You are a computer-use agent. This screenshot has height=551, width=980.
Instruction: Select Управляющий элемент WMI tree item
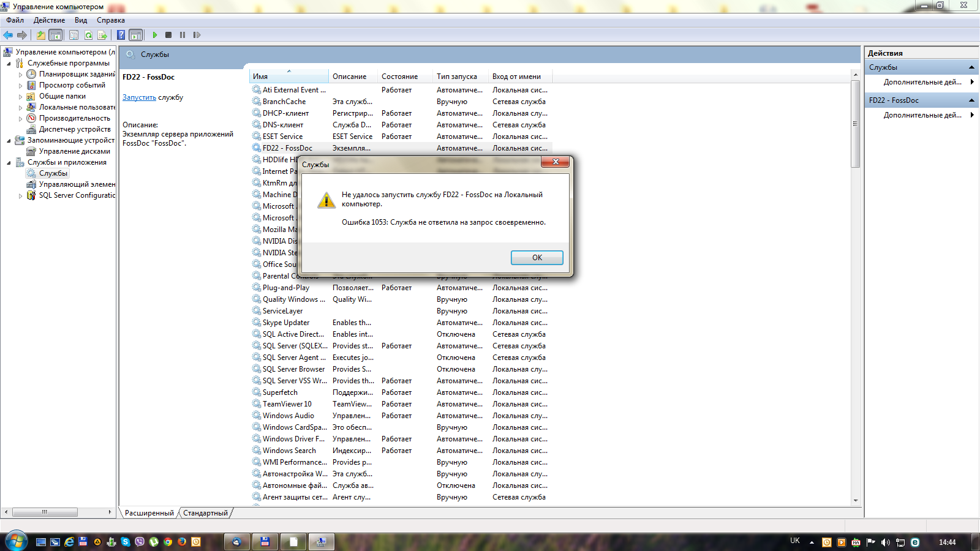pos(77,184)
